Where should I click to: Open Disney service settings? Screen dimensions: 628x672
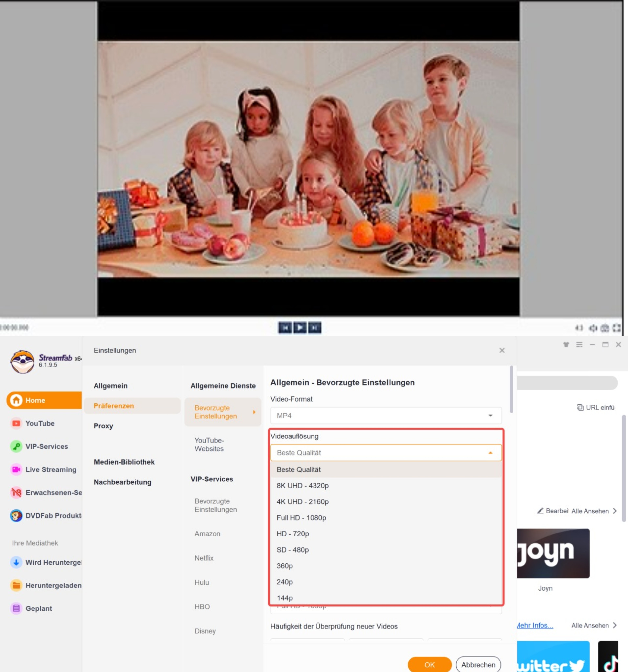(x=205, y=631)
